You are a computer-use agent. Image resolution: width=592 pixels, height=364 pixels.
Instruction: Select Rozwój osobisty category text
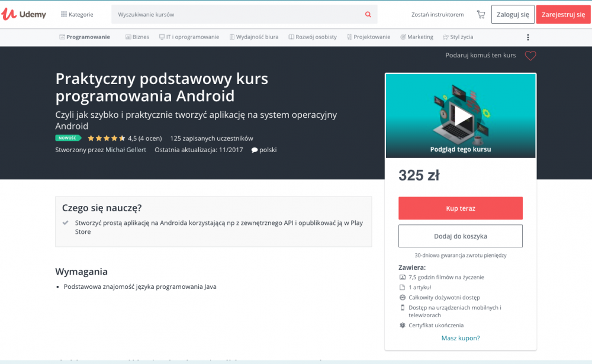point(316,37)
